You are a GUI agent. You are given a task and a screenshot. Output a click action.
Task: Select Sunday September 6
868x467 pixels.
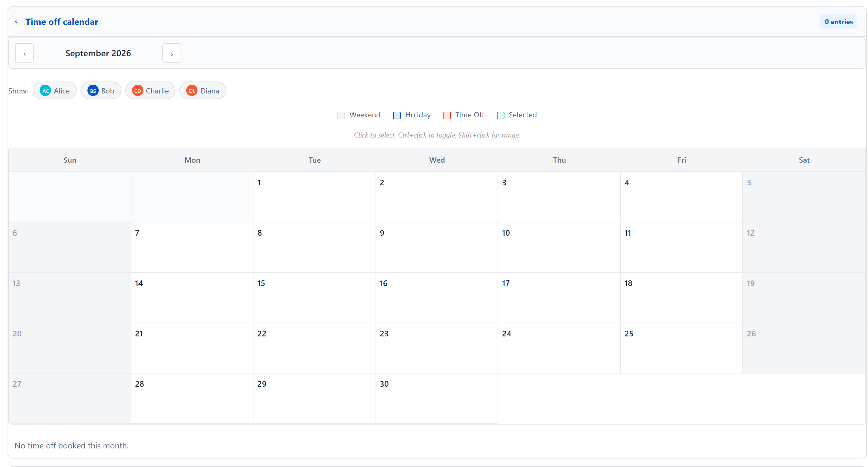[70, 247]
